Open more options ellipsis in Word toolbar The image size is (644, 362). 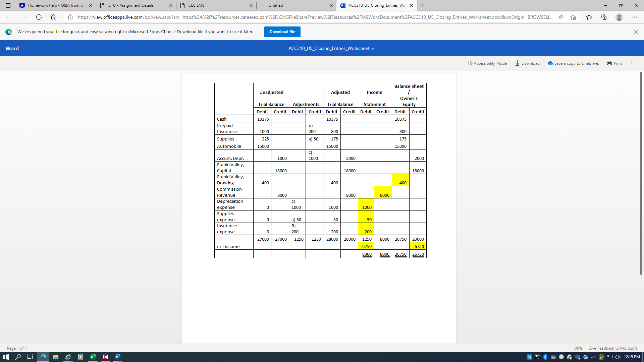tap(633, 63)
